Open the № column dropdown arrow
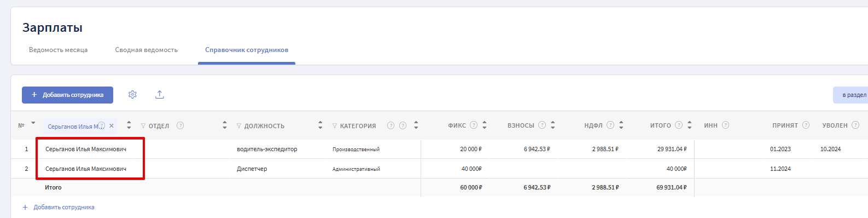The image size is (868, 218). (x=33, y=123)
